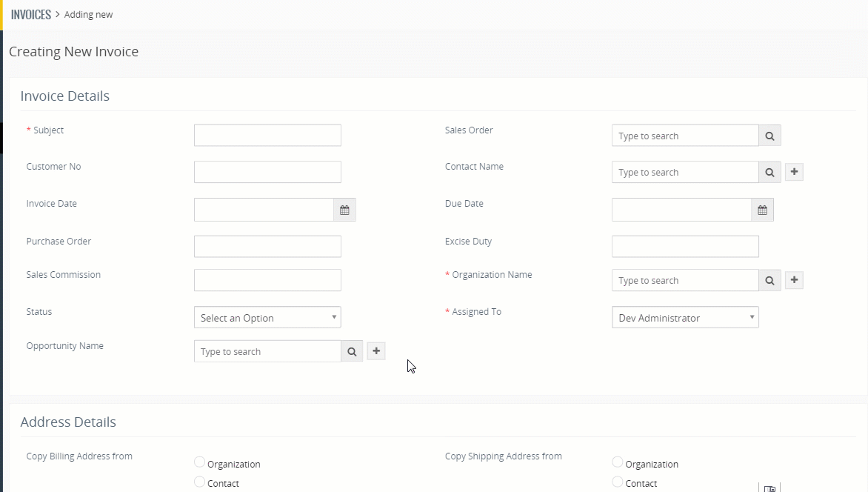868x492 pixels.
Task: Click the Sales Order search magnifier icon
Action: (769, 136)
